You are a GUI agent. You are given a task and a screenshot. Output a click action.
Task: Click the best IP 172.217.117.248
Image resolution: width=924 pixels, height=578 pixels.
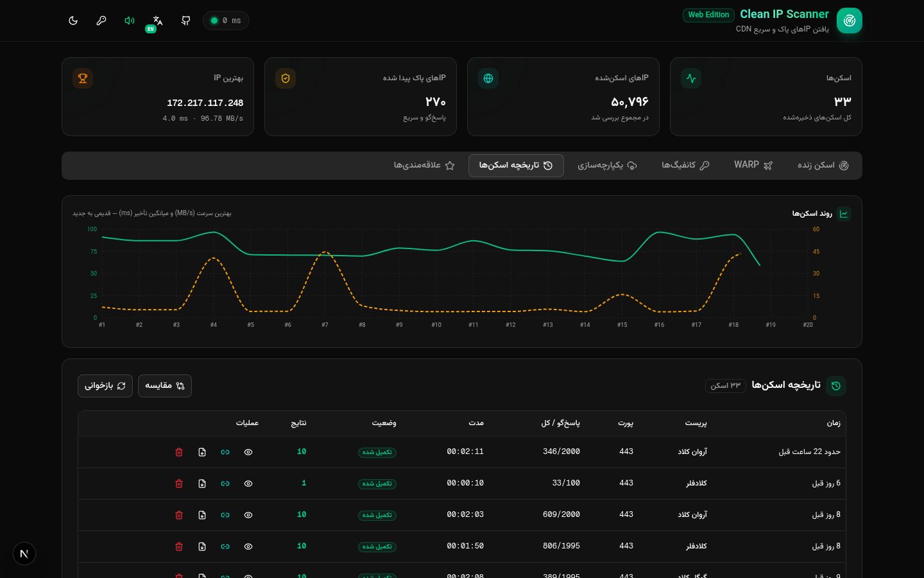point(205,103)
